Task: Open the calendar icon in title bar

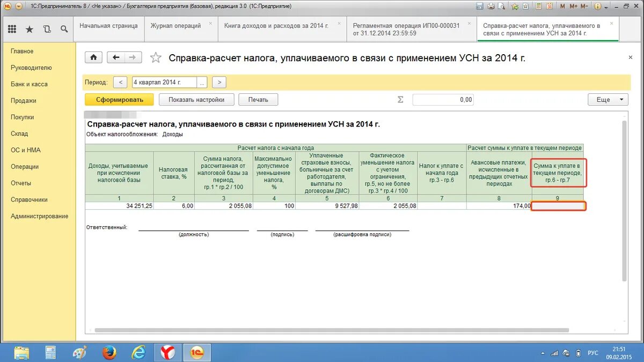Action: (550, 6)
